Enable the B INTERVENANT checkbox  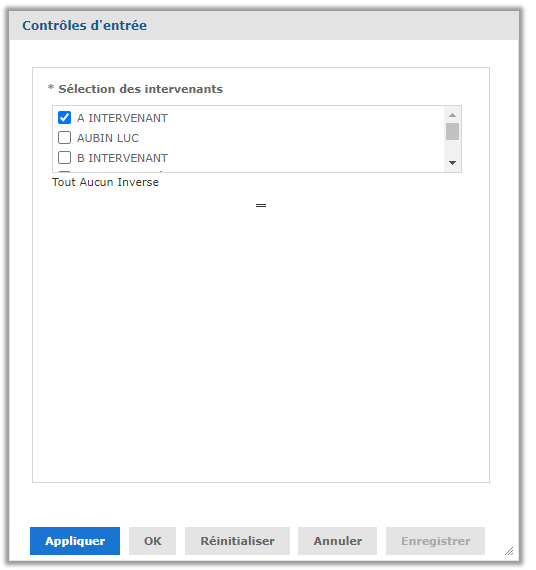pyautogui.click(x=64, y=158)
